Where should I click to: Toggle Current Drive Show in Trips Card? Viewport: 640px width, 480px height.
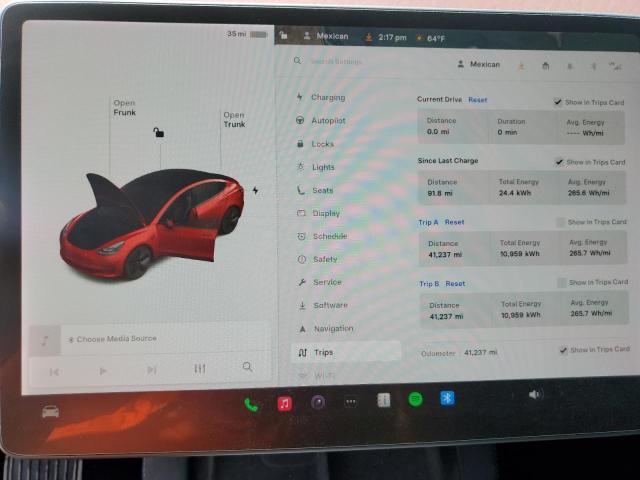coord(558,102)
